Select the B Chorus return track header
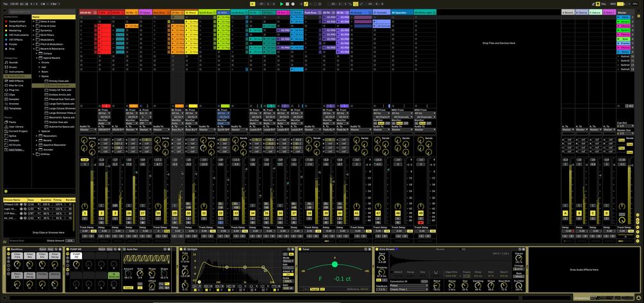 tap(581, 13)
